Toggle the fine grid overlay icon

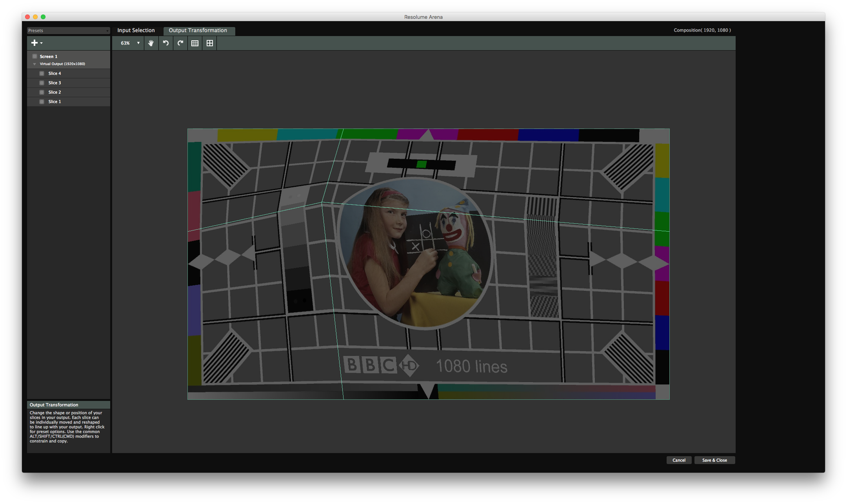(x=195, y=43)
